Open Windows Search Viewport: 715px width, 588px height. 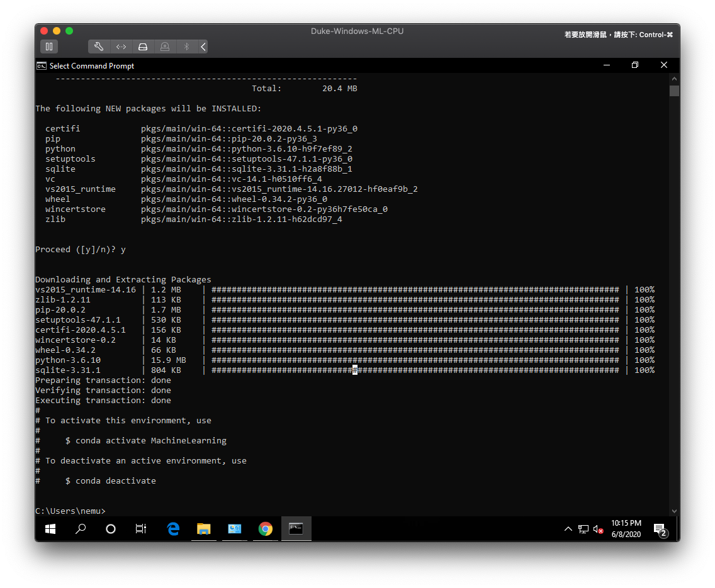point(81,529)
